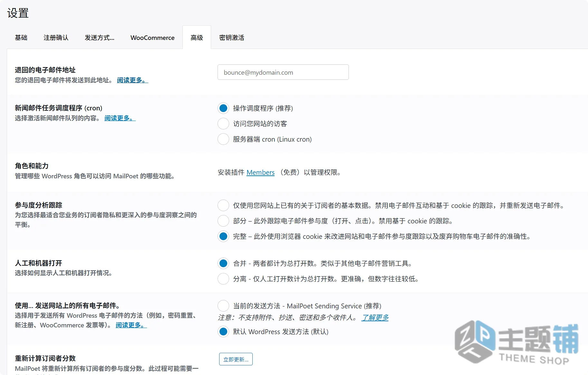Select 部分 engagement tracking option
Image resolution: width=588 pixels, height=375 pixels.
(223, 221)
